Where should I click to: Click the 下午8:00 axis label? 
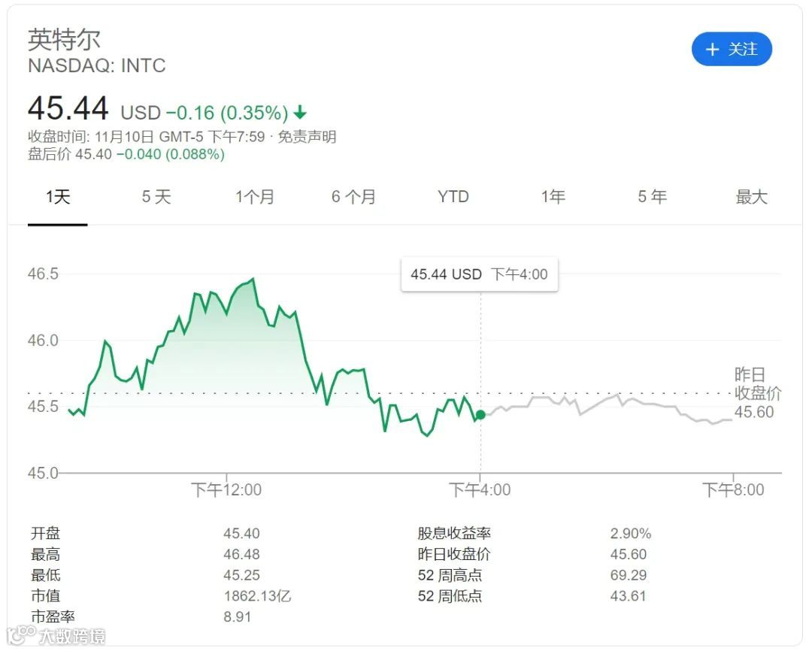pos(733,490)
